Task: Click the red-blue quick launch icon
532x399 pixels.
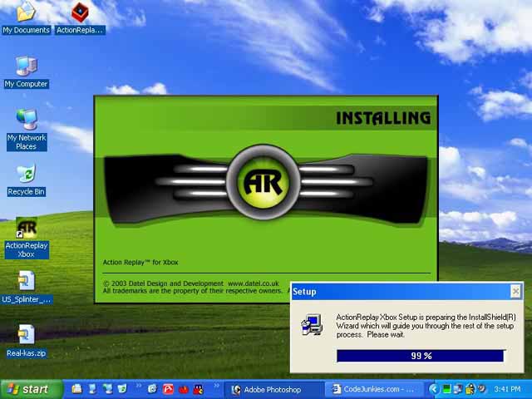Action: (199, 389)
